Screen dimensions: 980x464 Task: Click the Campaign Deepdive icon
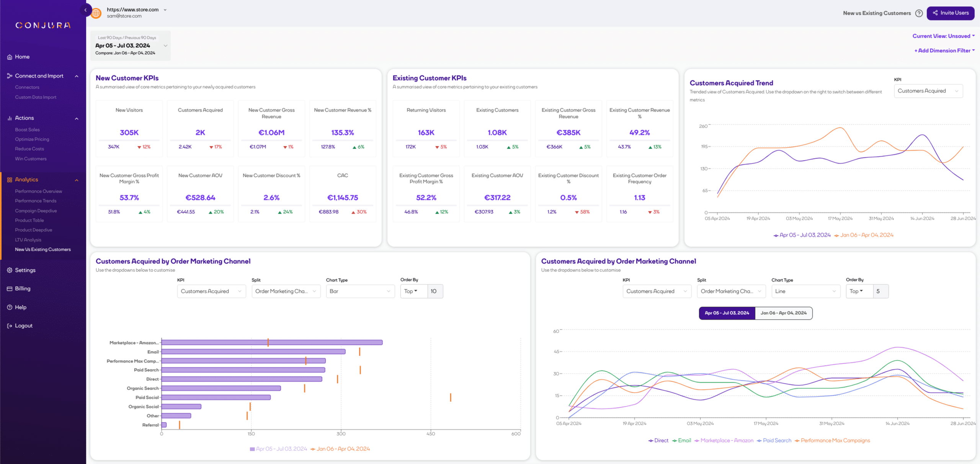pyautogui.click(x=36, y=210)
